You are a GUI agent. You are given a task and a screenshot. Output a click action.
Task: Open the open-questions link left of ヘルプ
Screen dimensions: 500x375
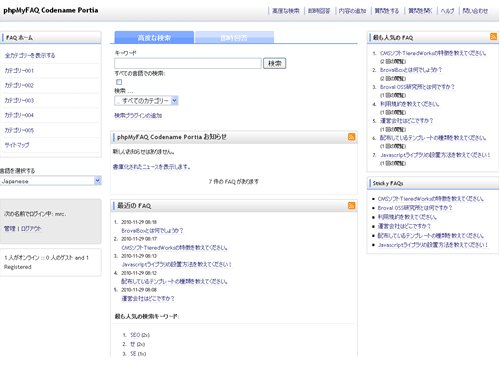[x=420, y=11]
